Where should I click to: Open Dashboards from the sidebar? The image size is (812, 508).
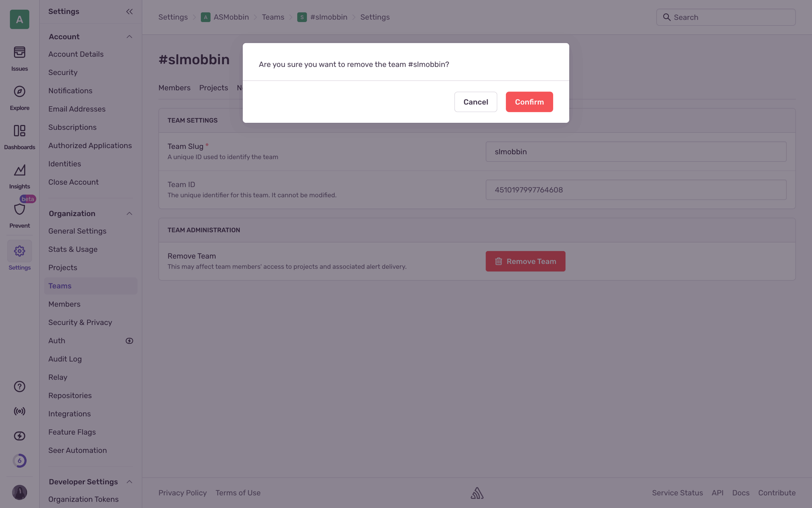[19, 137]
